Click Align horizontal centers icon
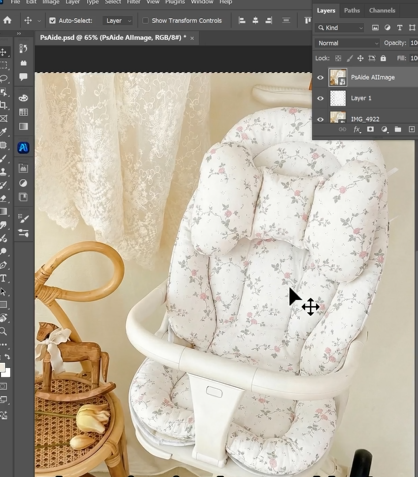This screenshot has width=418, height=477. pos(255,21)
